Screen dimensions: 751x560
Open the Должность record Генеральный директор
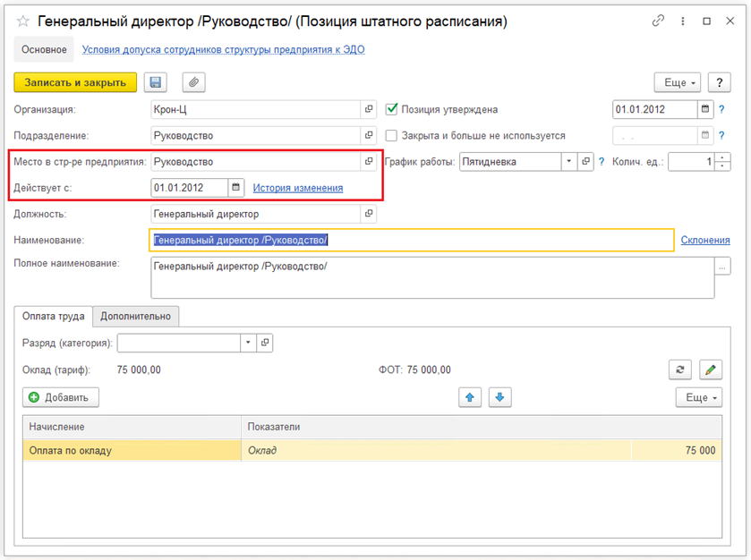click(368, 214)
